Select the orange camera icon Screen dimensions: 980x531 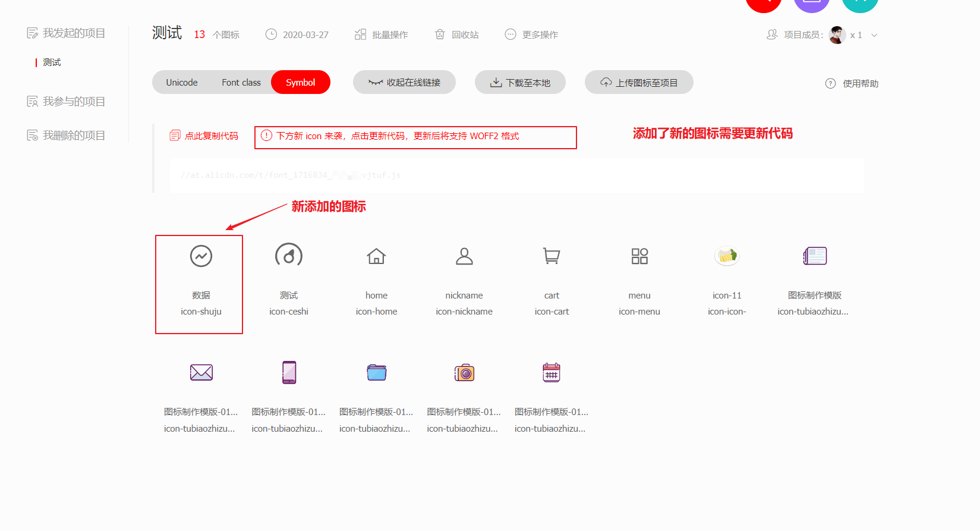(x=464, y=373)
